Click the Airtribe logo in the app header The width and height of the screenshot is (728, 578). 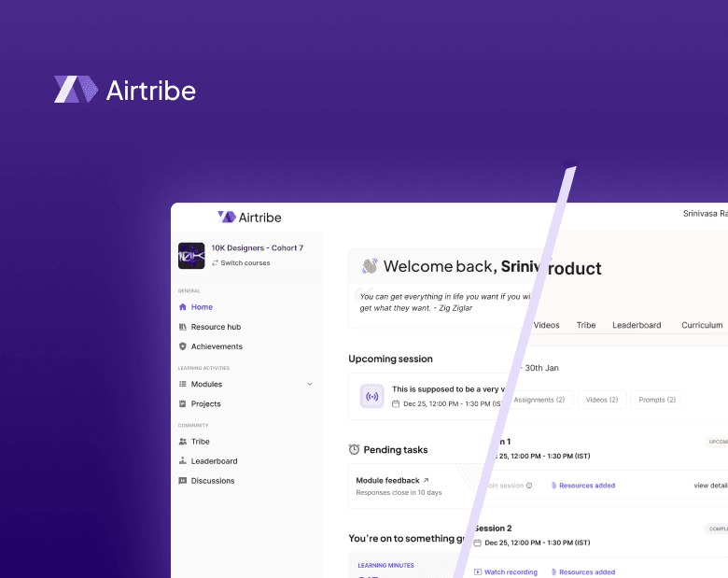click(250, 217)
